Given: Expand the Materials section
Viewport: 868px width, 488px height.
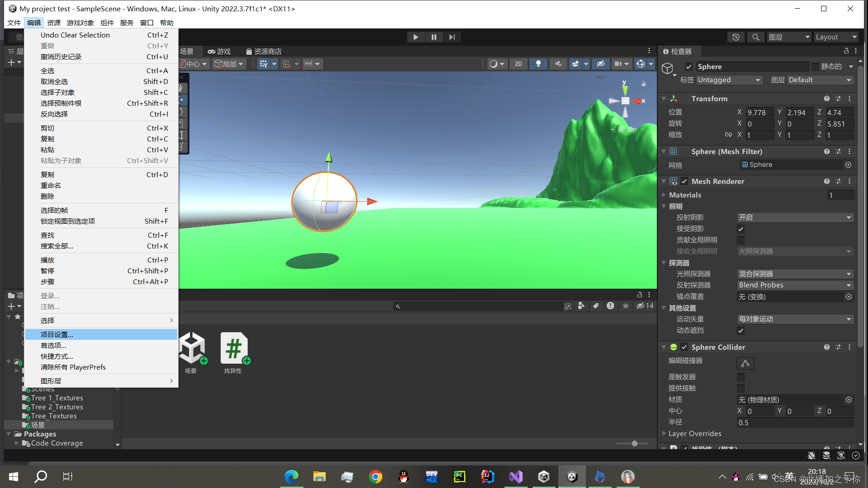Looking at the screenshot, I should click(x=664, y=195).
